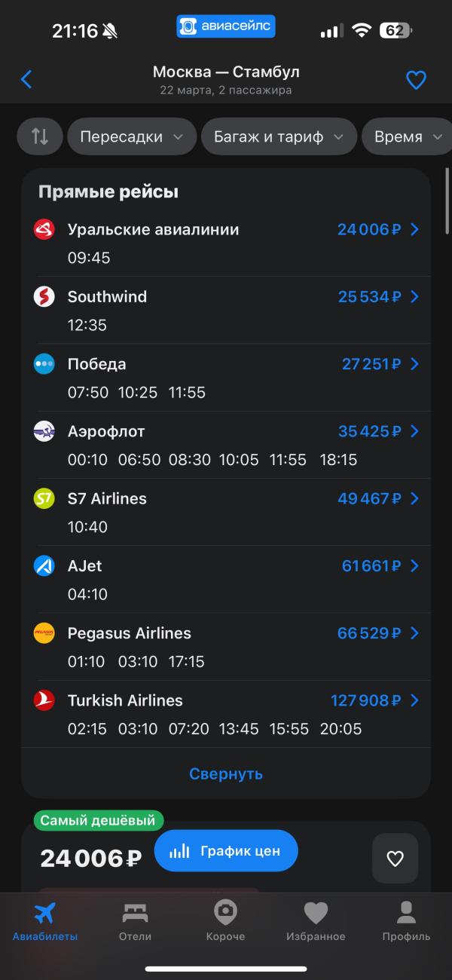Click the S7 Airlines green logo

click(44, 498)
